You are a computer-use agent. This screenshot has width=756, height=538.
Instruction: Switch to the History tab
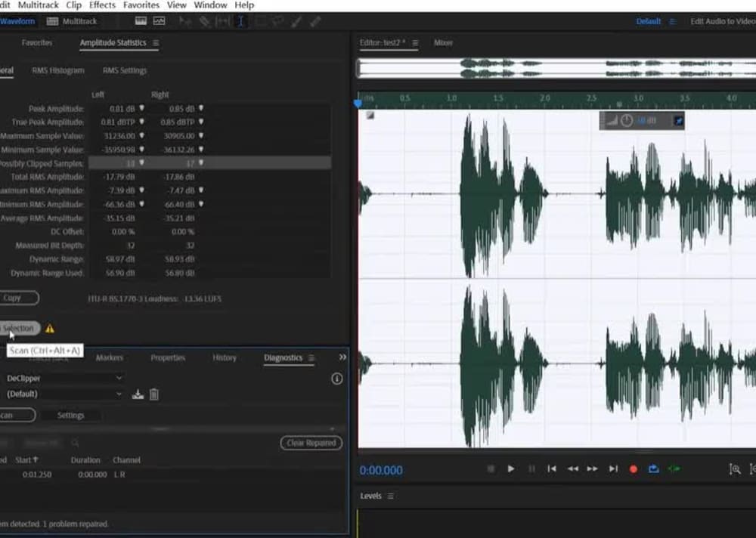[x=225, y=357]
